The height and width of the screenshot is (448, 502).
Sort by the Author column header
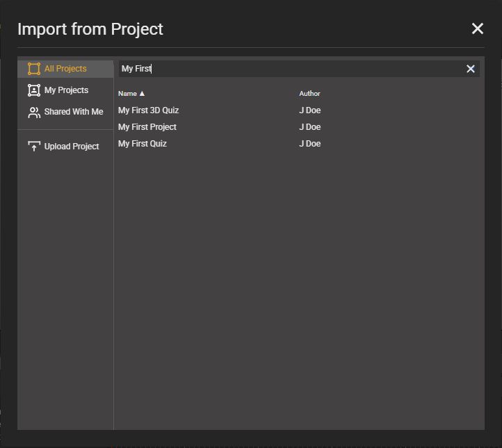[x=309, y=94]
